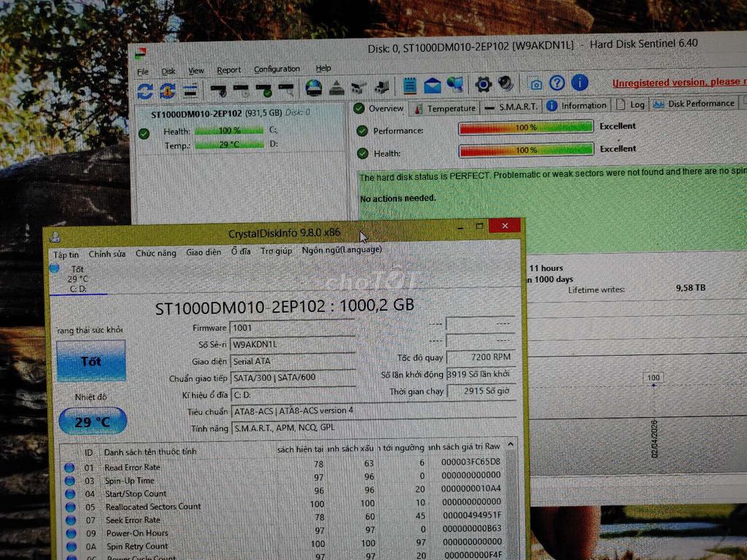
Task: Click the speaker sound icon in Sentinel toolbar
Action: coord(506,84)
